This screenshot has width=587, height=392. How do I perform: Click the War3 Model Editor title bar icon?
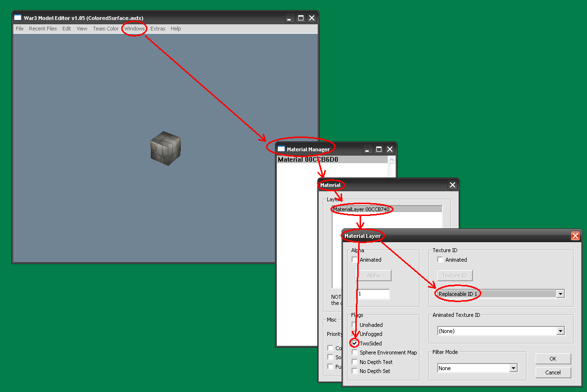pos(18,18)
